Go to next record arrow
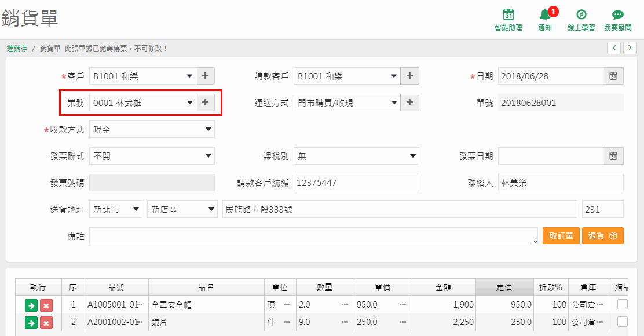Viewport: 644px width, 336px height. [x=630, y=48]
